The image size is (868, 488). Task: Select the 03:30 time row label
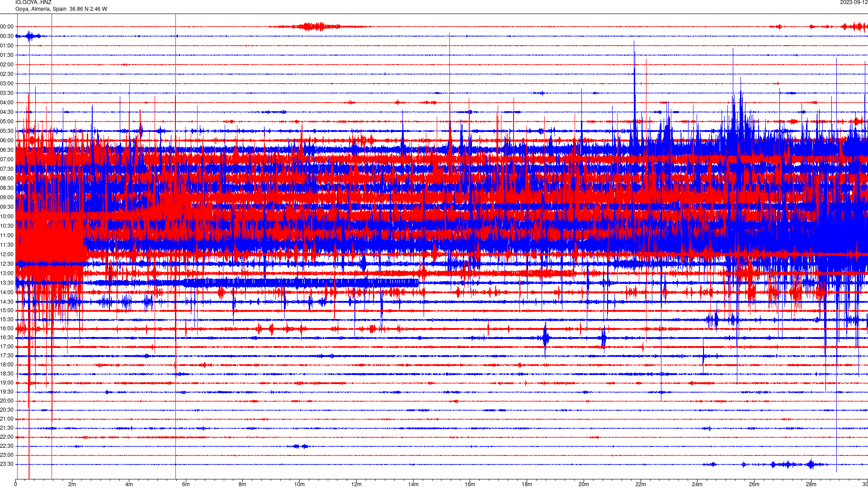click(7, 93)
